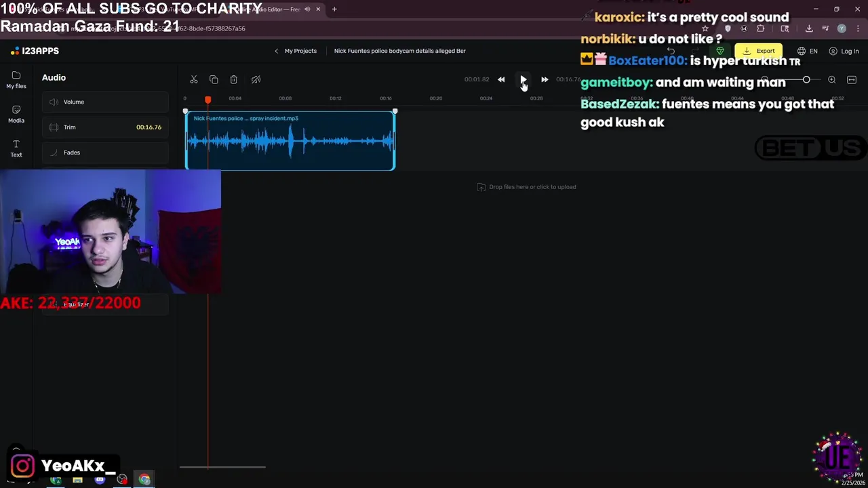The height and width of the screenshot is (488, 868).
Task: Open a new browser tab
Action: (x=334, y=9)
